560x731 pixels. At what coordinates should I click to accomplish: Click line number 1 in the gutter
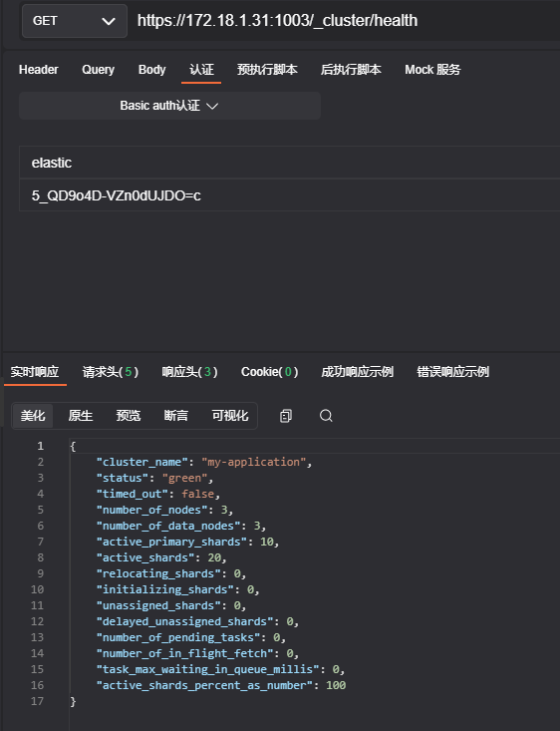[41, 446]
